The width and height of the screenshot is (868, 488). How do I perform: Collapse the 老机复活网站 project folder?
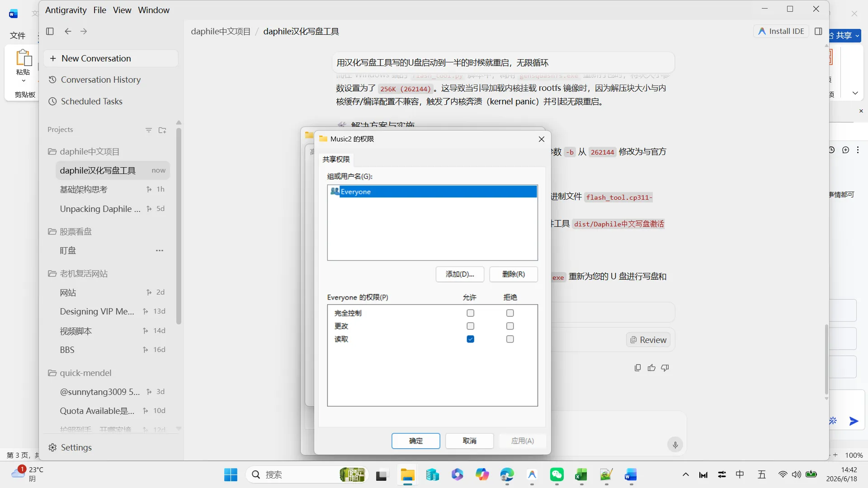click(52, 274)
